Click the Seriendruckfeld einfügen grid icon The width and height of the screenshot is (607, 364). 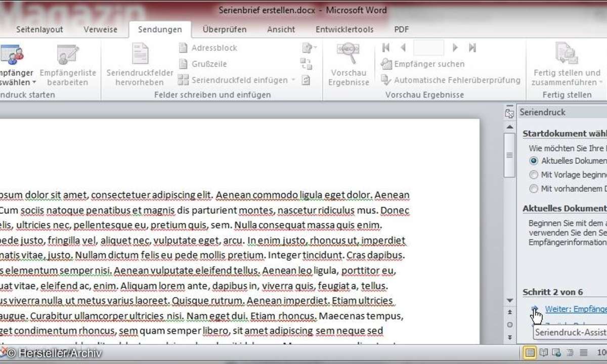tap(183, 80)
